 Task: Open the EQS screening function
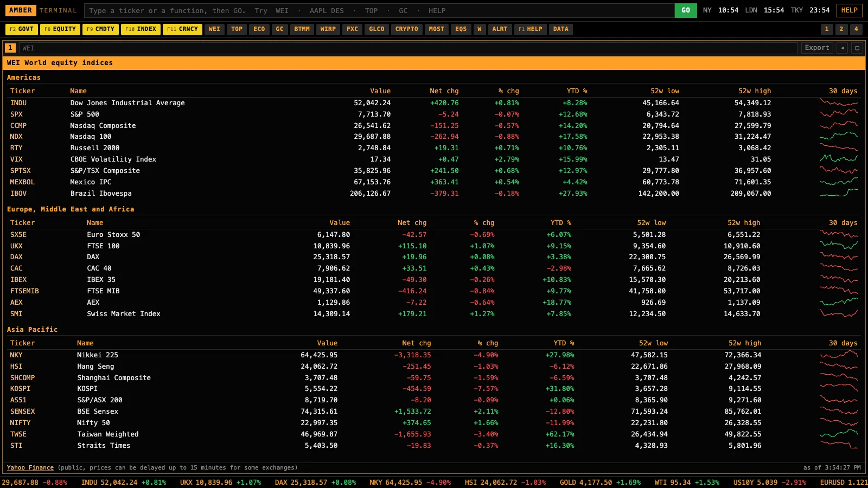coord(461,29)
